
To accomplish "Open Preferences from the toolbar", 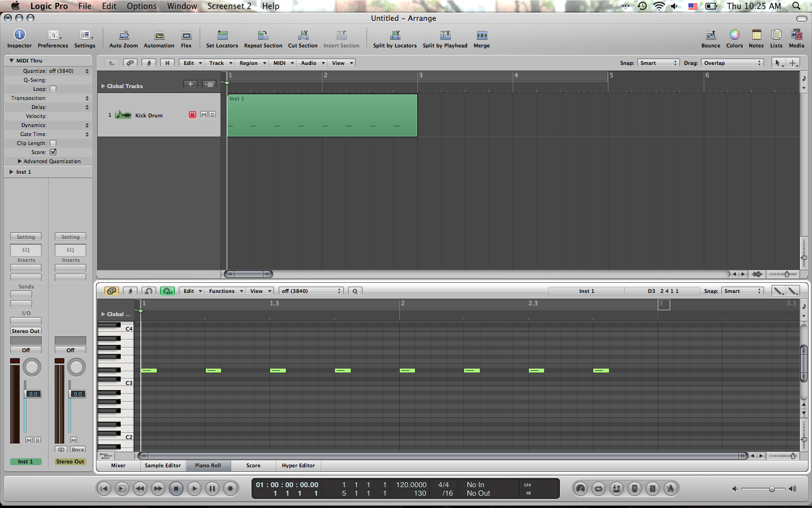I will 53,38.
